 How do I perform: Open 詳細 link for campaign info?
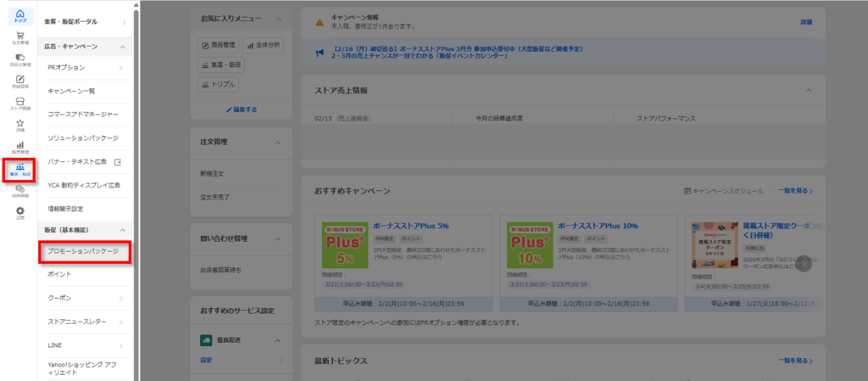point(806,22)
